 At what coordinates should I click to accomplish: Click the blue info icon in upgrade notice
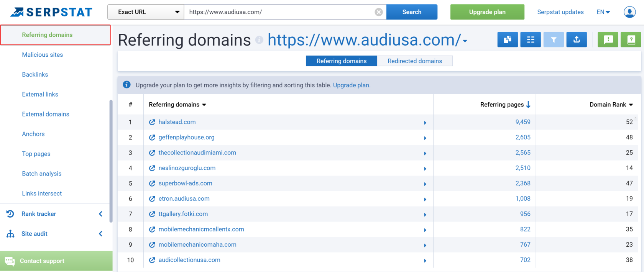tap(127, 85)
